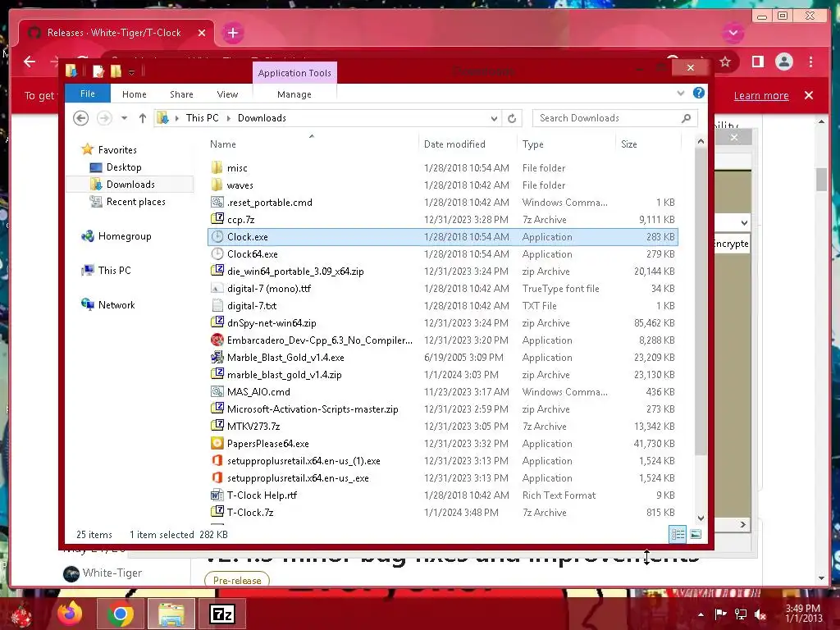Select the T-Clock Help.rtf document icon
The width and height of the screenshot is (840, 630).
tap(217, 495)
